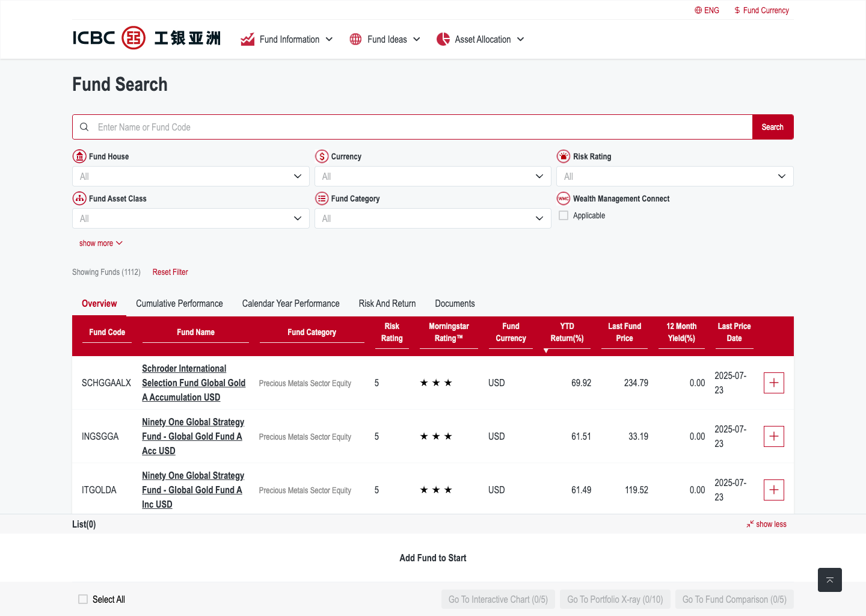The height and width of the screenshot is (616, 866).
Task: Click the SCHGGAALX fund code cell
Action: pos(106,383)
